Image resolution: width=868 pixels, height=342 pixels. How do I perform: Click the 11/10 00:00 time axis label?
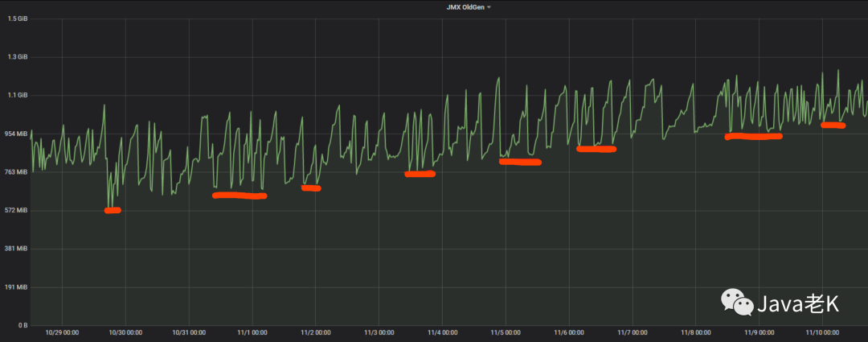tap(823, 333)
